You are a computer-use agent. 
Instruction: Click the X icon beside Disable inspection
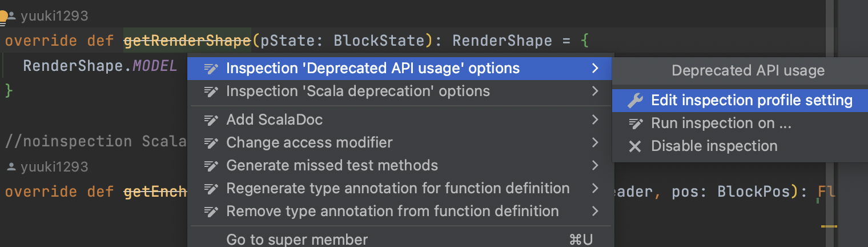pos(635,146)
